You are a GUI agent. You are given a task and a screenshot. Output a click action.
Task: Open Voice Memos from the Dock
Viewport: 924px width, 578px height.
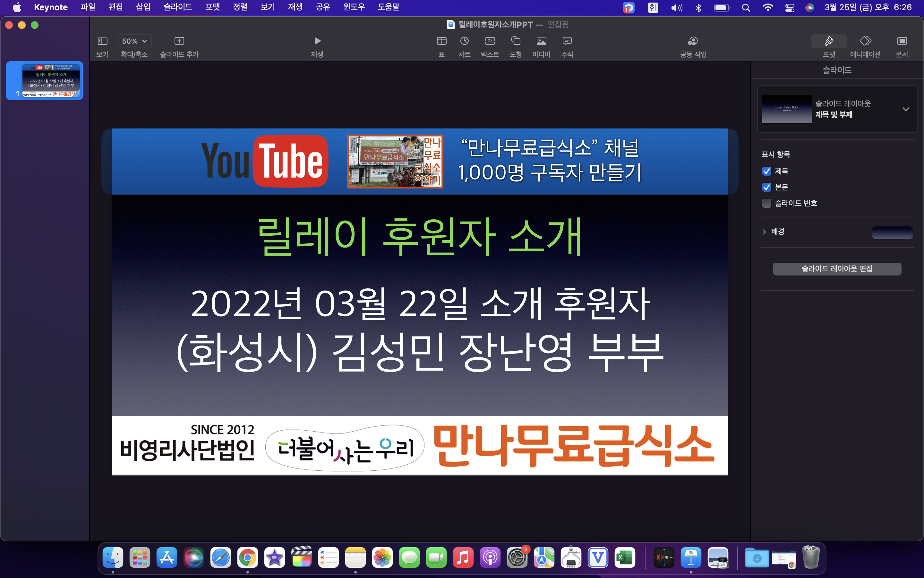tap(664, 558)
